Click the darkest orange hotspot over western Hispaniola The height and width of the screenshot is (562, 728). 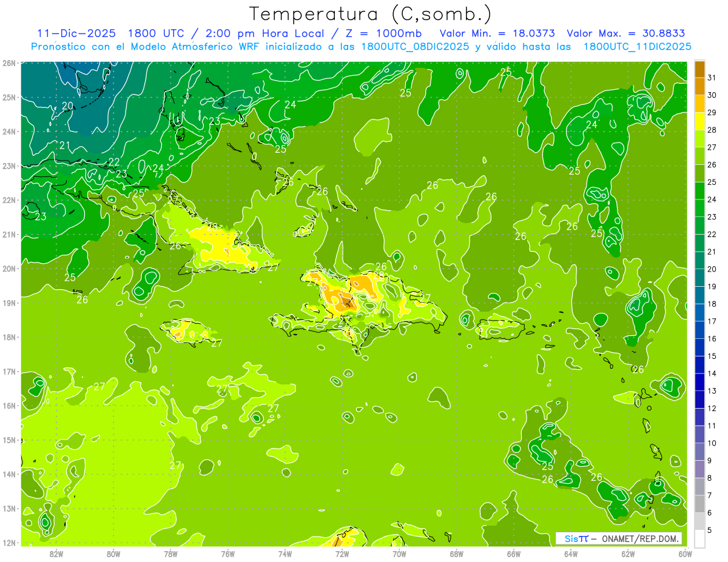click(x=346, y=302)
